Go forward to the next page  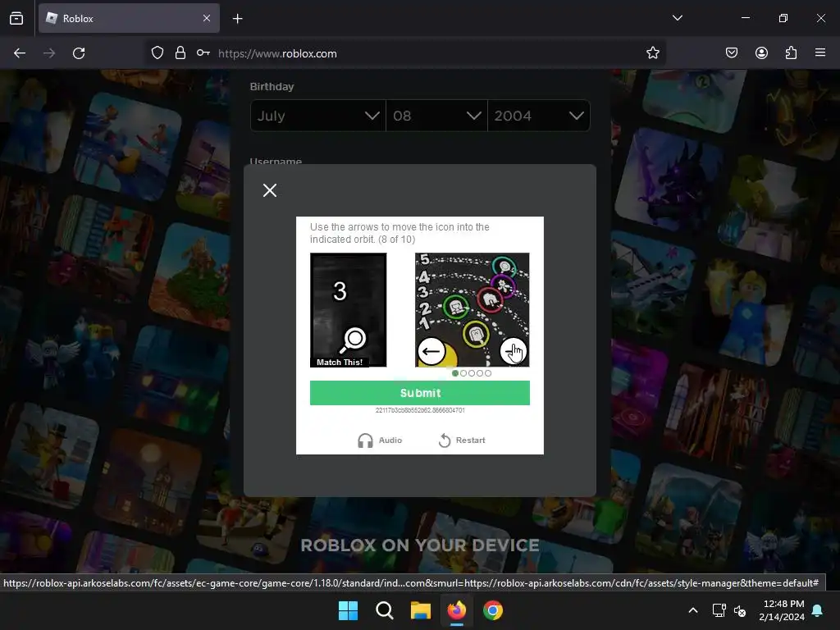pos(49,53)
